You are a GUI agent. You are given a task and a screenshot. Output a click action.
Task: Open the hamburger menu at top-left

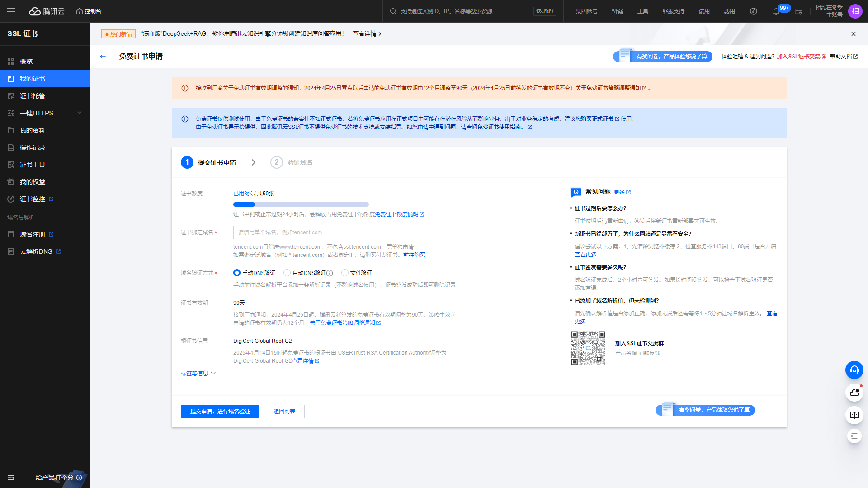[11, 11]
